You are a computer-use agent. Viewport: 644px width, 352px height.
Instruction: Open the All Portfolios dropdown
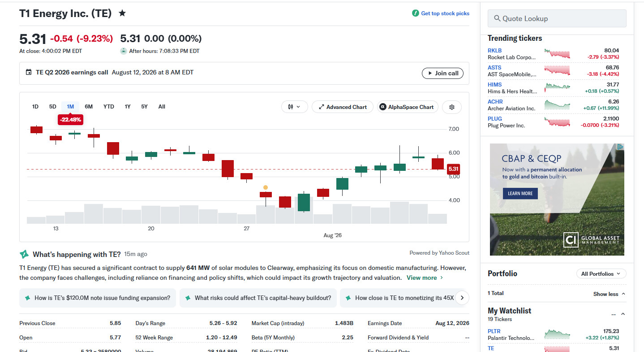click(x=601, y=274)
